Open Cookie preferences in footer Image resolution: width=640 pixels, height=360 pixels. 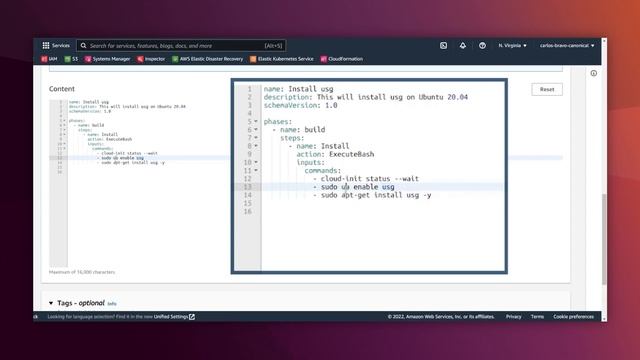(x=573, y=317)
